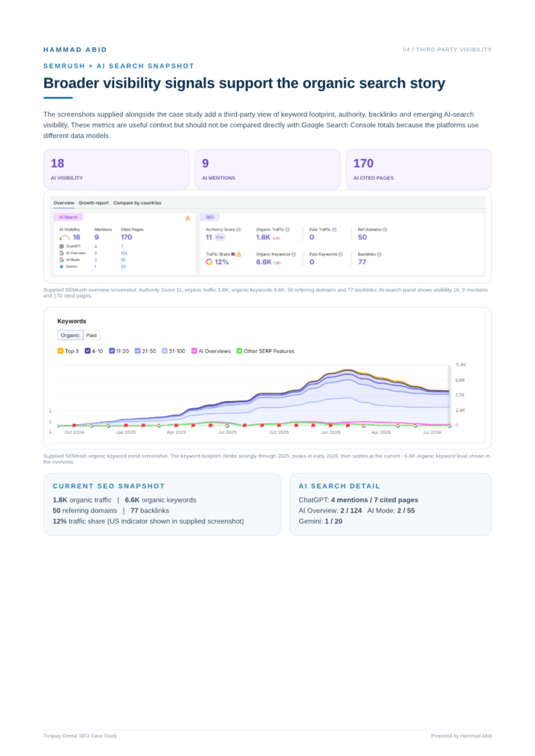Click the Paid Traffic value 0
Screen dimensions: 535x756
(x=311, y=237)
